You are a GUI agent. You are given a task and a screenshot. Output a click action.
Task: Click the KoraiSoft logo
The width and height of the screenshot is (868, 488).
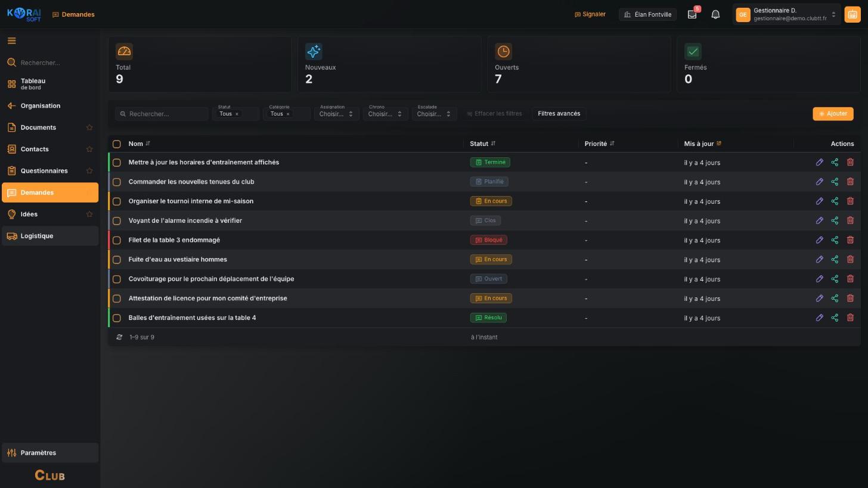pyautogui.click(x=24, y=14)
